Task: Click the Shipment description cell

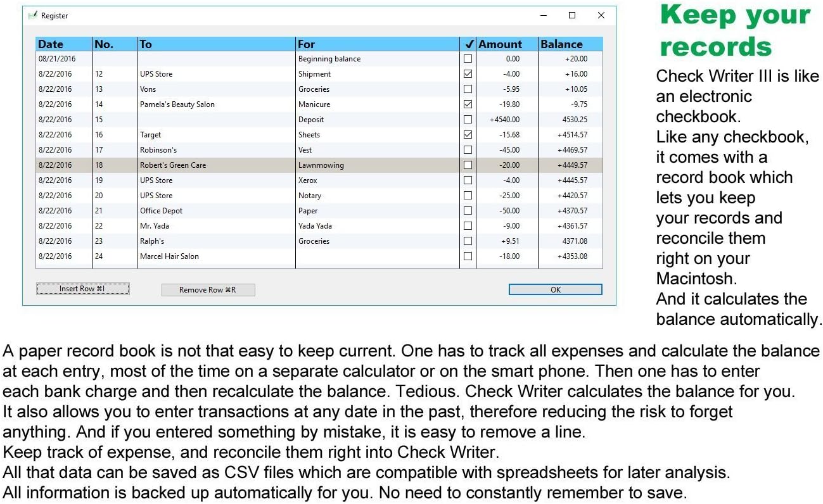Action: pos(378,74)
